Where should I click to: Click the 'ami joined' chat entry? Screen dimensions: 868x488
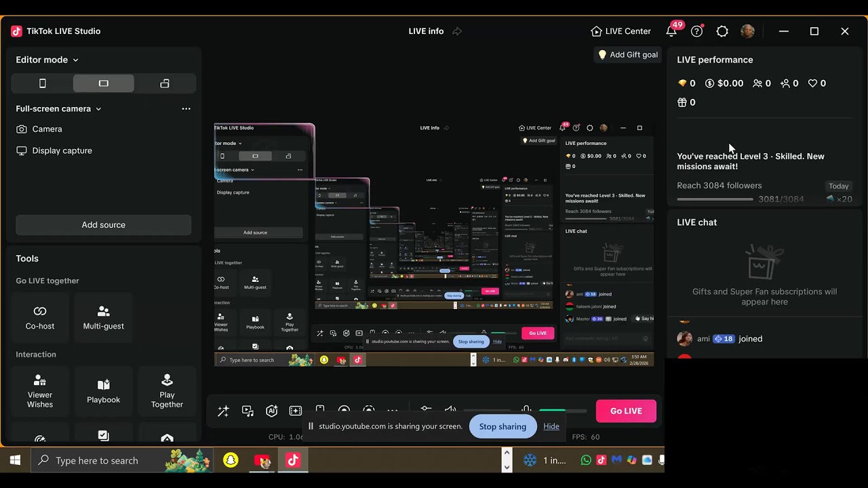(x=719, y=339)
